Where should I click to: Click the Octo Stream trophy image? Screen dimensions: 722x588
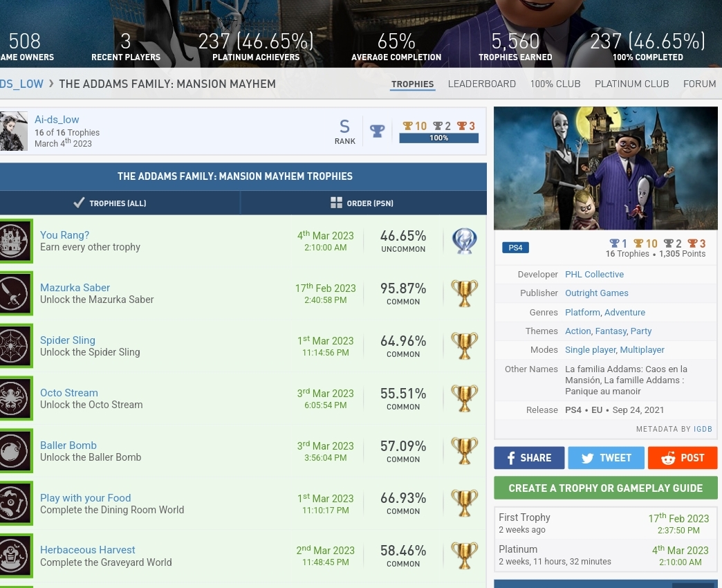click(x=16, y=398)
